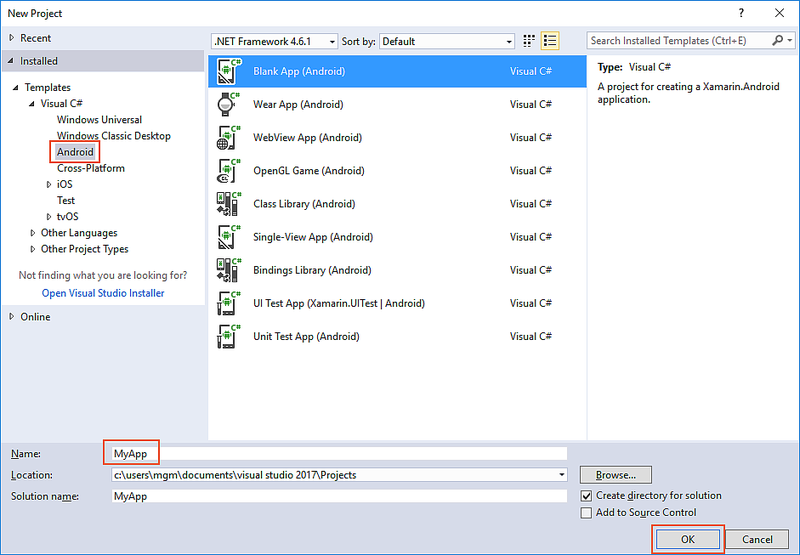
Task: Click the Class Library (Android) icon
Action: point(228,204)
